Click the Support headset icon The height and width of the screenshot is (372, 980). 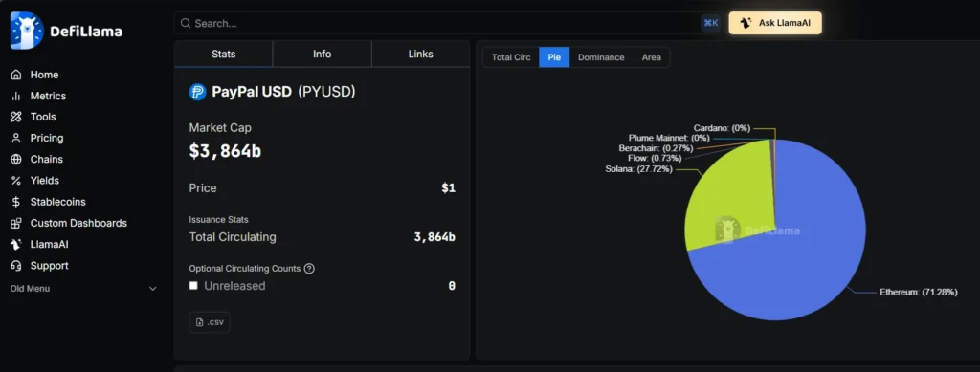[17, 265]
